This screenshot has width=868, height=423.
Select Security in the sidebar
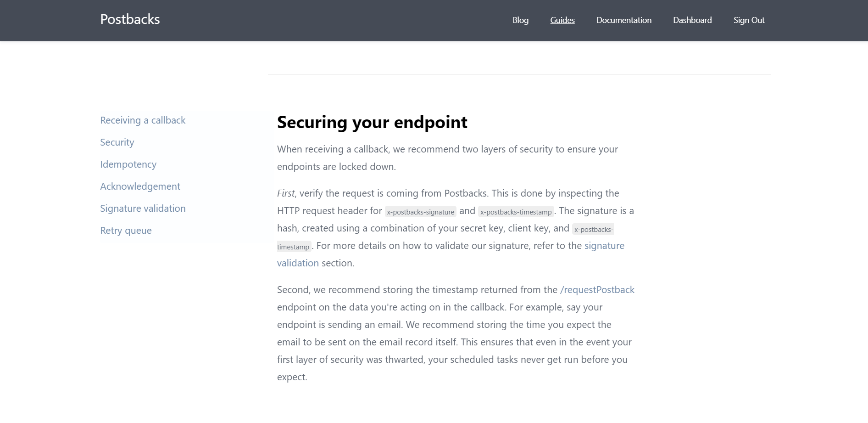click(x=117, y=142)
